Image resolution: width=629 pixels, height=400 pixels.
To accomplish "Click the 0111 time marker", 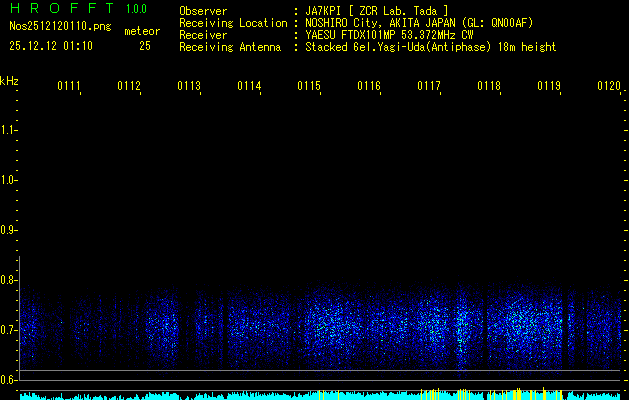I will 69,86.
